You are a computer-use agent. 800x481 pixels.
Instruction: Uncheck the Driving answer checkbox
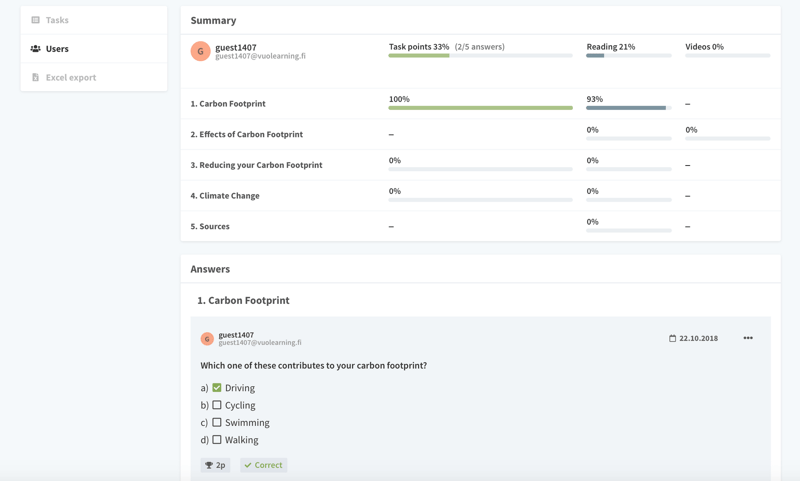217,388
